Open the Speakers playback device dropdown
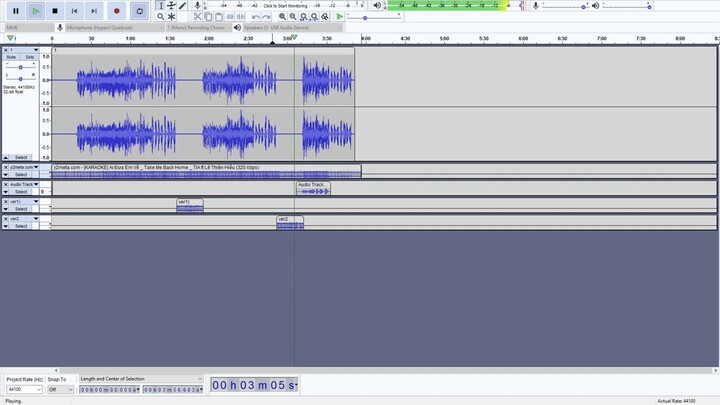The height and width of the screenshot is (405, 720). pyautogui.click(x=292, y=28)
